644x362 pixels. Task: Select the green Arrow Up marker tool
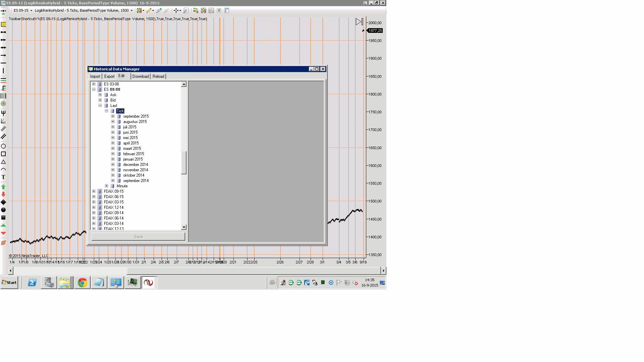[x=3, y=187]
